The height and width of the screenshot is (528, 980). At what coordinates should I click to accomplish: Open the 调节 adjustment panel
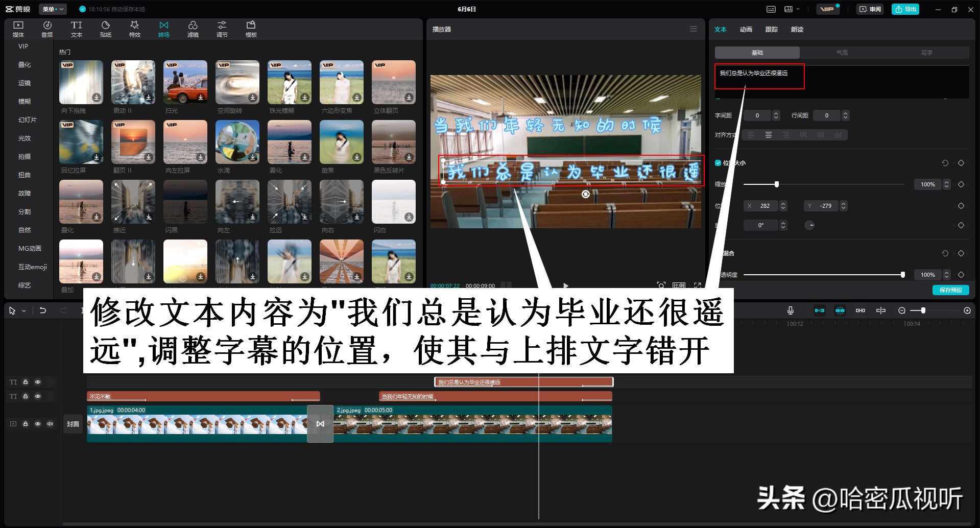(x=222, y=28)
